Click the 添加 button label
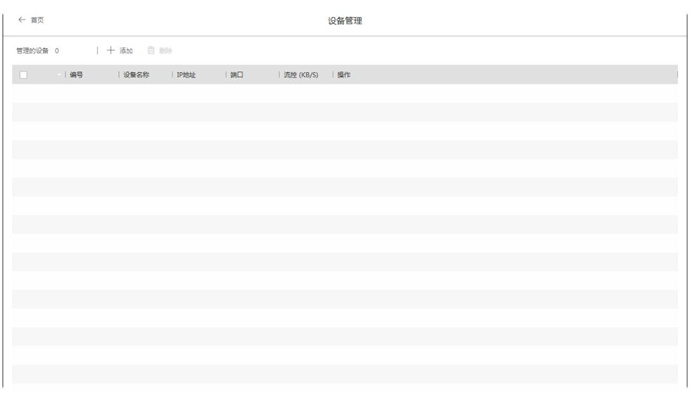 [126, 51]
